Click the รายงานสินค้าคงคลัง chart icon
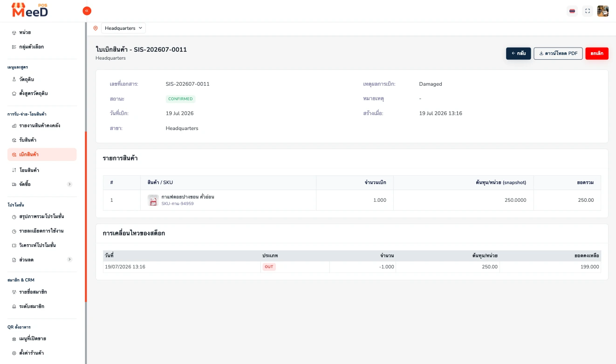Image resolution: width=616 pixels, height=364 pixels. click(14, 126)
